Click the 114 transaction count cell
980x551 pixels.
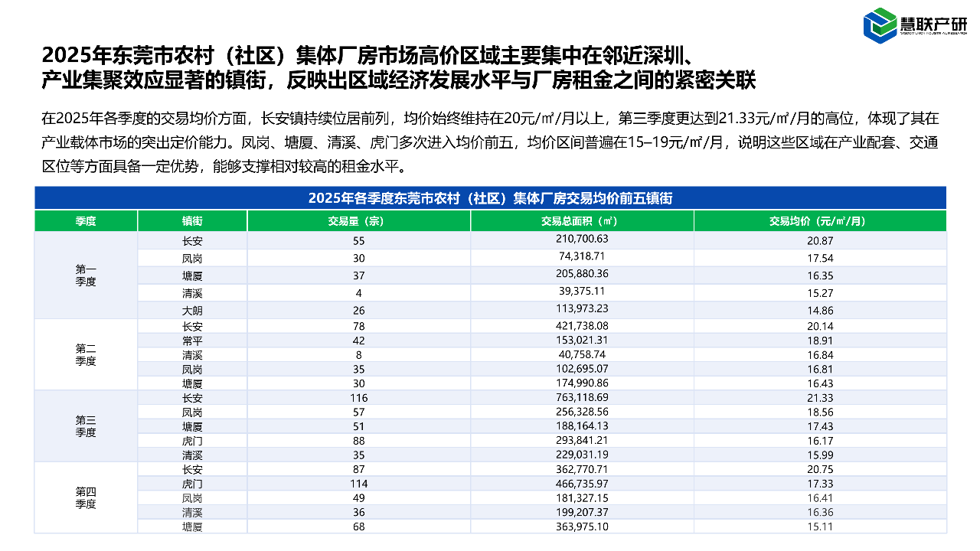tap(358, 484)
